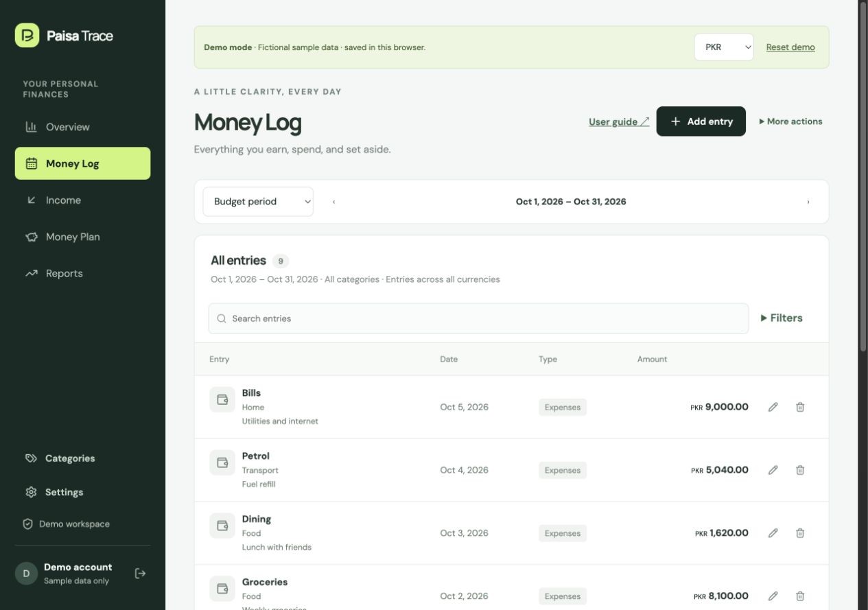Go to the previous period arrow

tap(334, 202)
